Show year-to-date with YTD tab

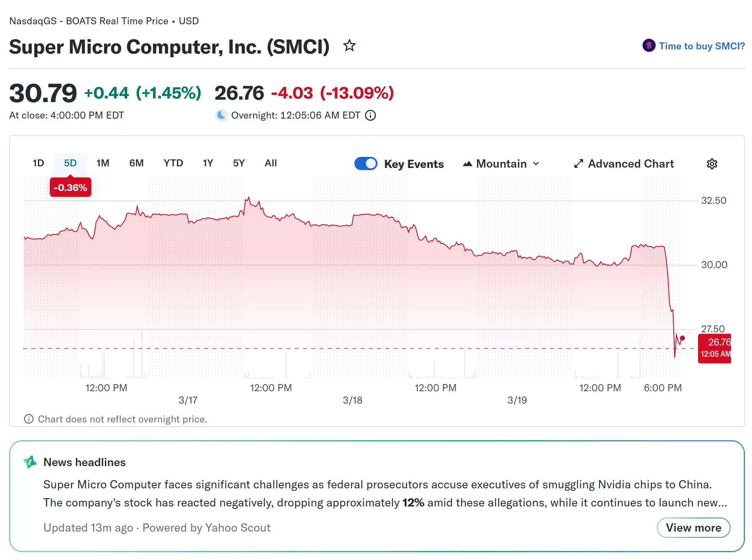[173, 163]
